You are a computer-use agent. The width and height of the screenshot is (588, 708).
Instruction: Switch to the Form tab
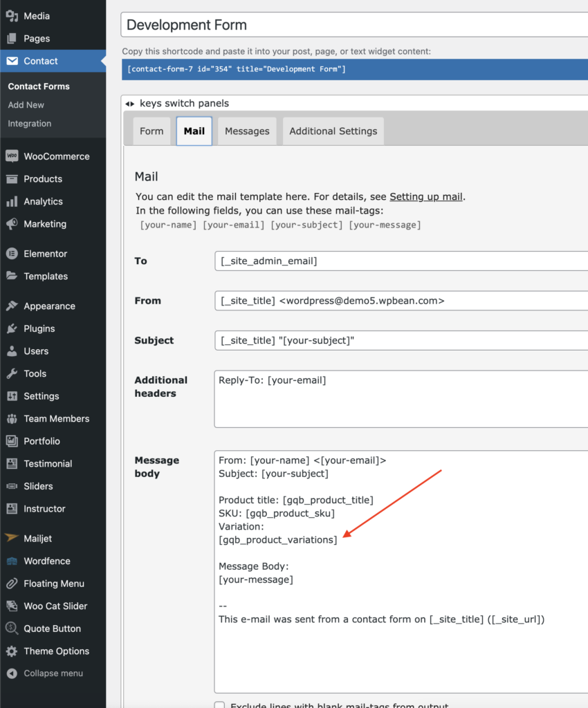pyautogui.click(x=151, y=131)
